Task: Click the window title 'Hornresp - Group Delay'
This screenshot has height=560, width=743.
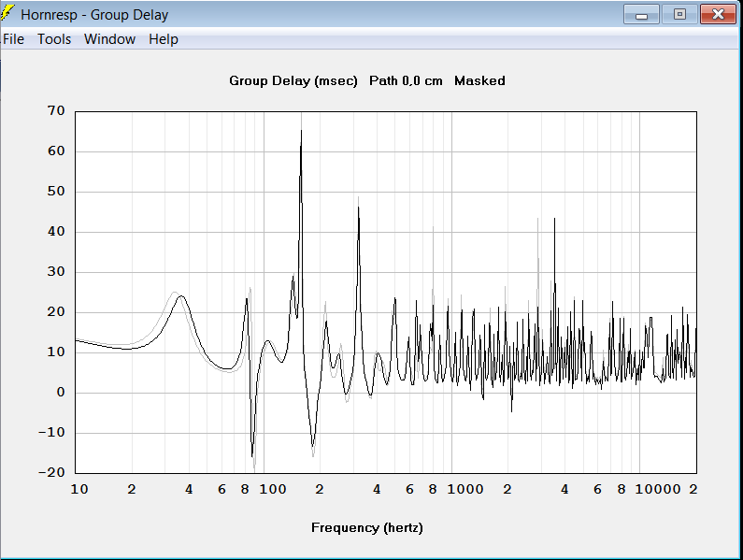Action: [94, 15]
